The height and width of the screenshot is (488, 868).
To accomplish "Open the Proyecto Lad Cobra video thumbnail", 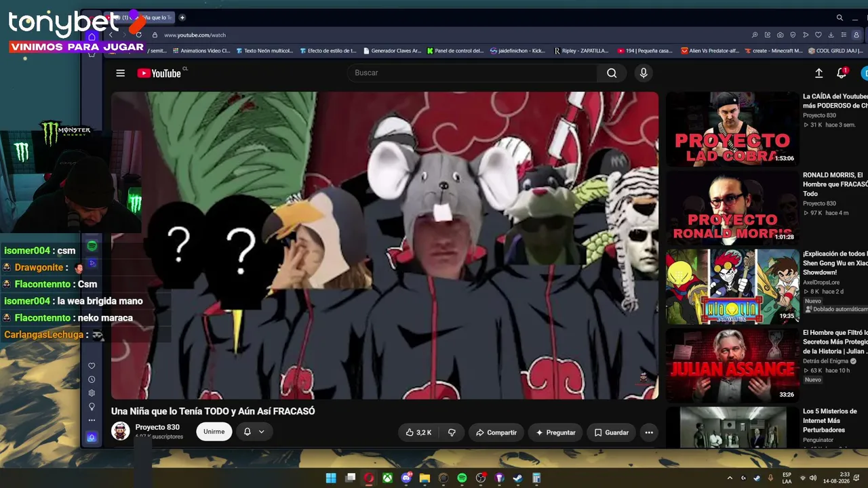I will coord(732,129).
